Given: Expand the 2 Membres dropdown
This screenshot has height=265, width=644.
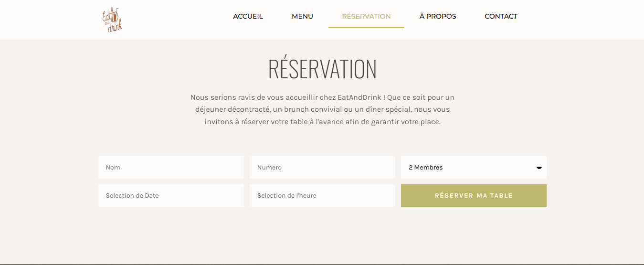Looking at the screenshot, I should click(474, 168).
